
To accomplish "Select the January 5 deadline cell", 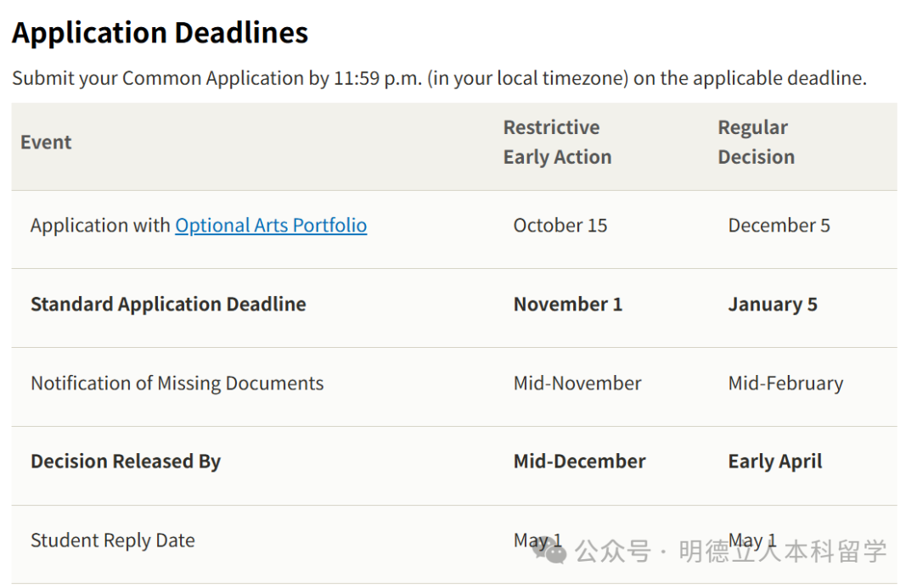I will pyautogui.click(x=773, y=305).
